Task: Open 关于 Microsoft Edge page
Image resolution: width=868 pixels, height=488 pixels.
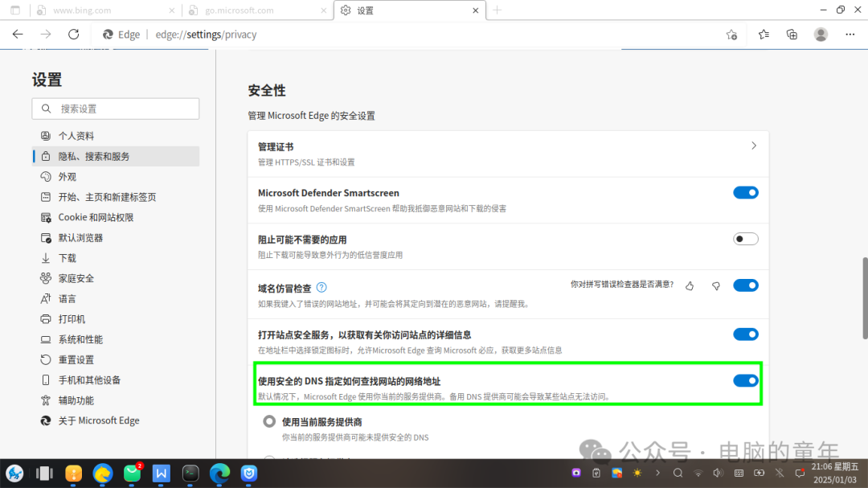Action: 116,420
